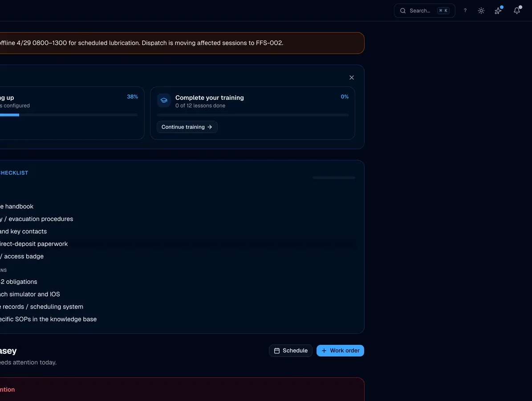Click Continue training button

pyautogui.click(x=187, y=127)
